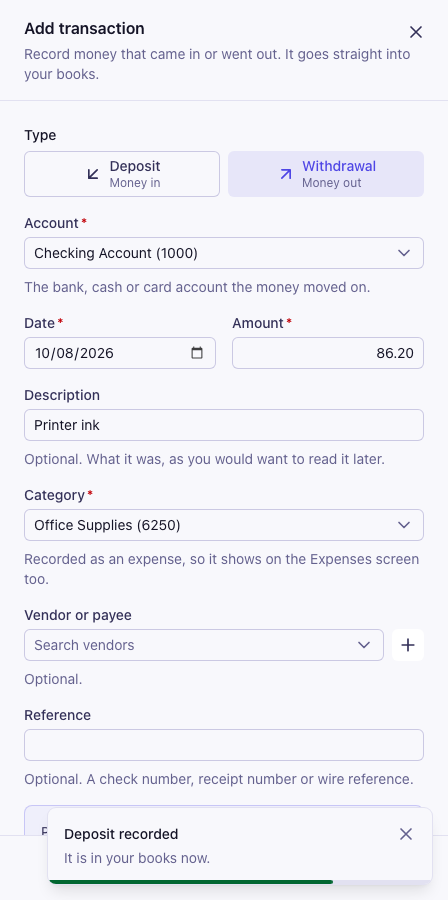Select Withdrawal transaction type
448x900 pixels.
326,174
